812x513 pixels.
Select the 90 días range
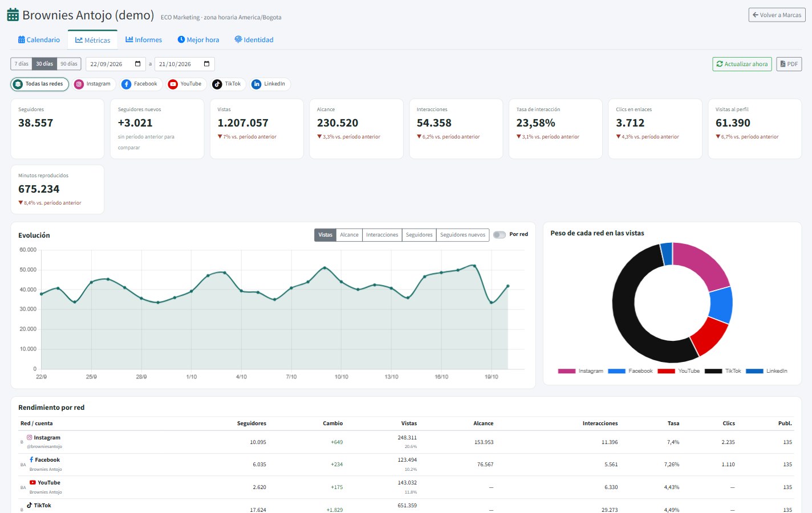click(x=69, y=64)
